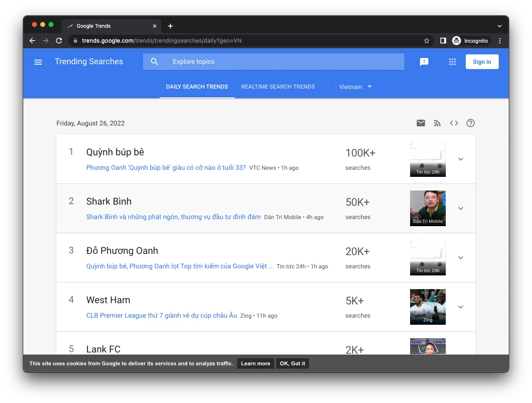Click the Đỗ Phương Oanh title
The width and height of the screenshot is (532, 403).
point(122,251)
